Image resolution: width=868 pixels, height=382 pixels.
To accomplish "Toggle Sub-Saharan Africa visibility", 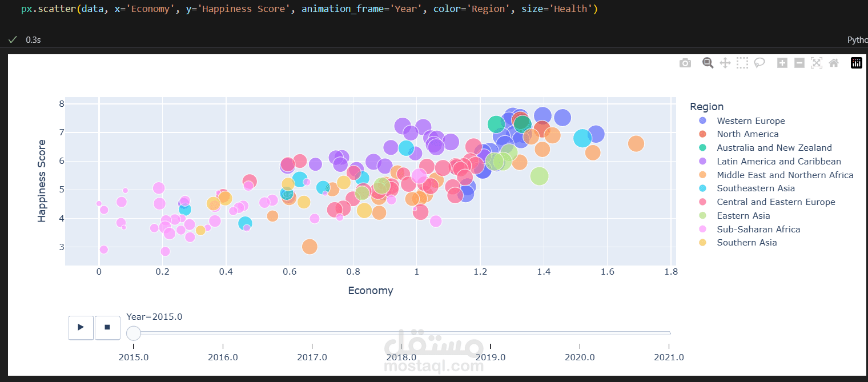I will (x=758, y=229).
